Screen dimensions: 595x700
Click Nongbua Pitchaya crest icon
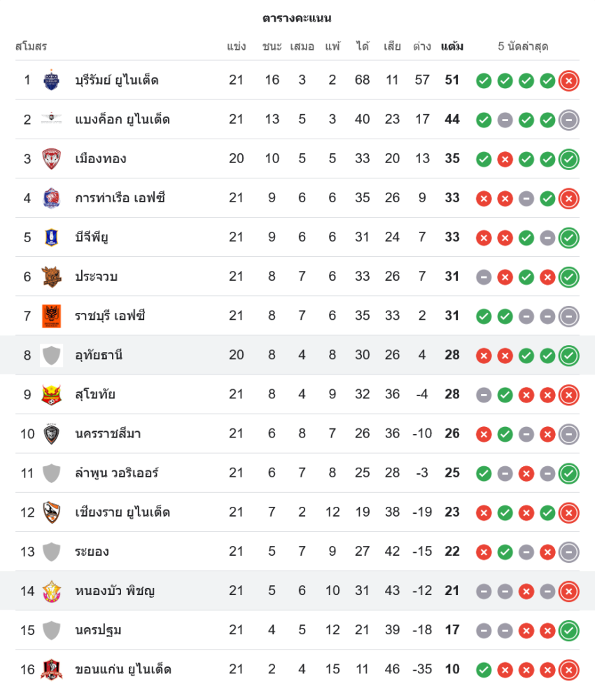pyautogui.click(x=51, y=591)
